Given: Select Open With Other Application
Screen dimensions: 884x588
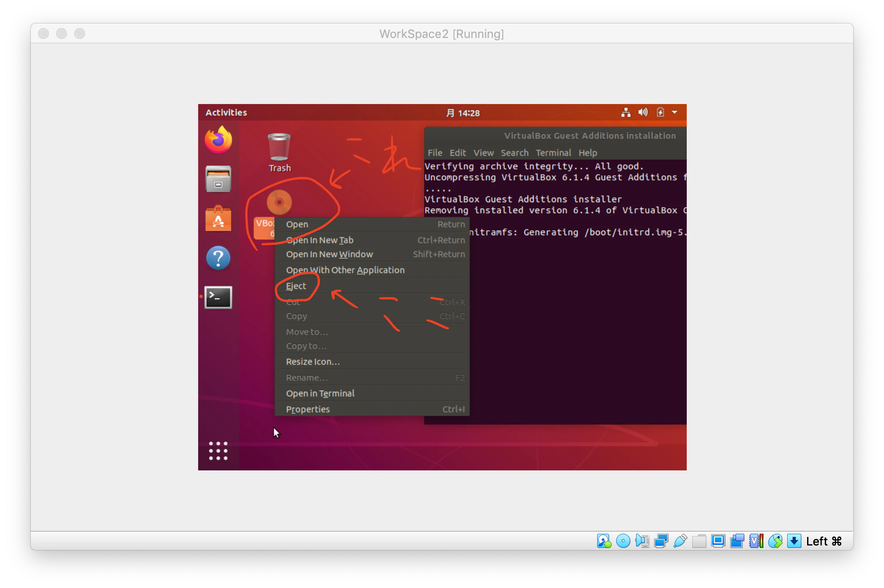Looking at the screenshot, I should click(372, 270).
